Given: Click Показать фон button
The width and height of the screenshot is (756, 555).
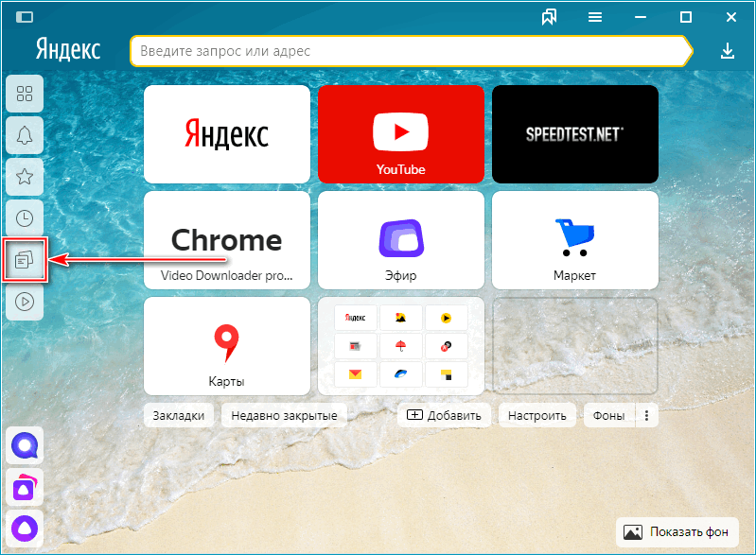Looking at the screenshot, I should (677, 531).
